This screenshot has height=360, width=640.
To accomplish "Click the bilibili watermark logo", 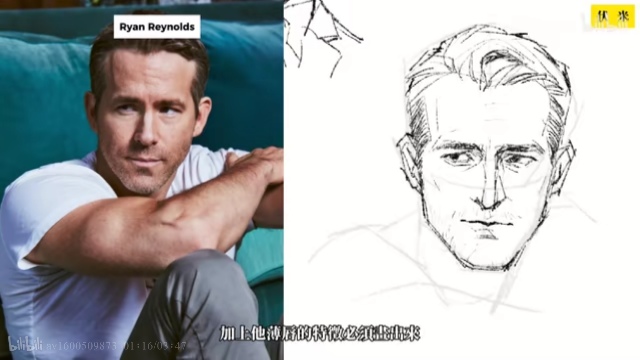I will [24, 345].
